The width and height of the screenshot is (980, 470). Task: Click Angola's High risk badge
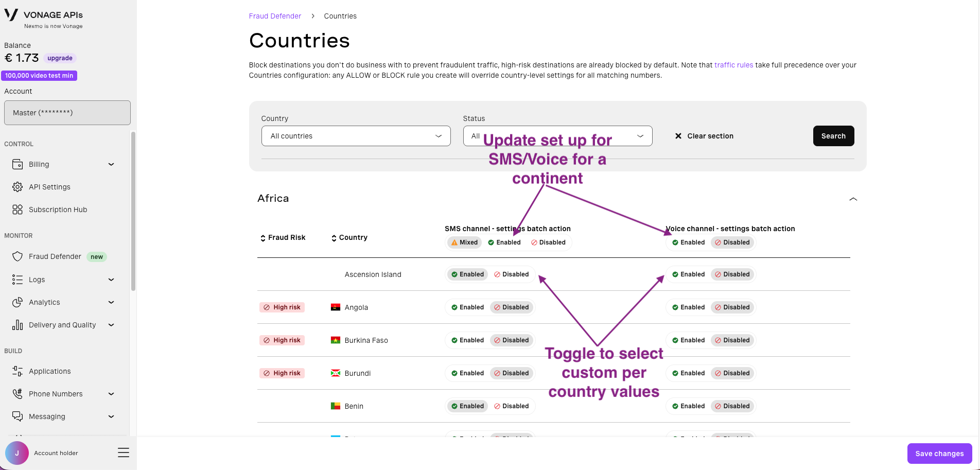point(282,307)
